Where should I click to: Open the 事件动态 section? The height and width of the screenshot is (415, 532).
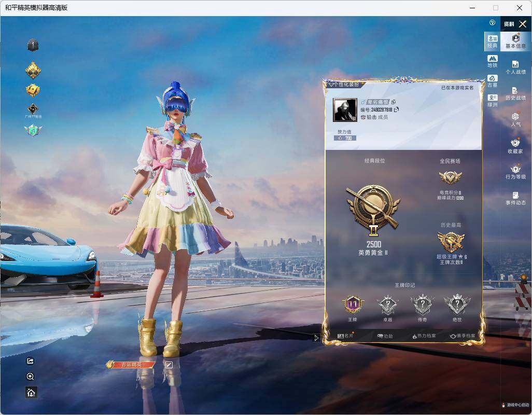516,198
